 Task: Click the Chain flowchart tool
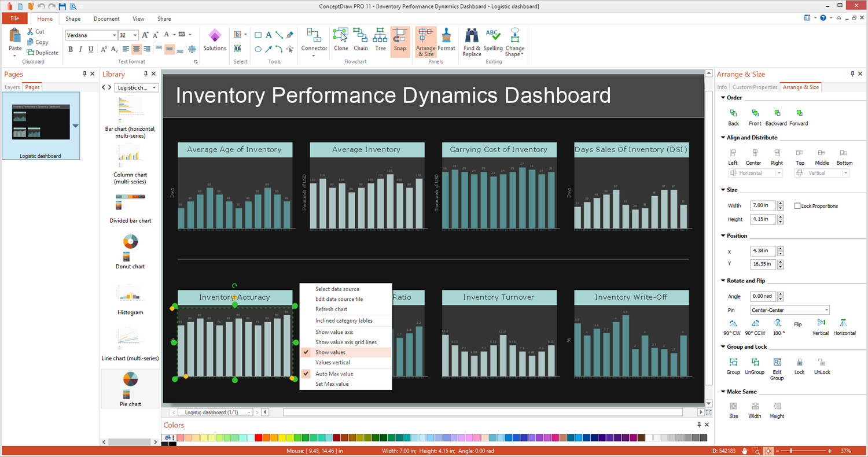tap(361, 40)
